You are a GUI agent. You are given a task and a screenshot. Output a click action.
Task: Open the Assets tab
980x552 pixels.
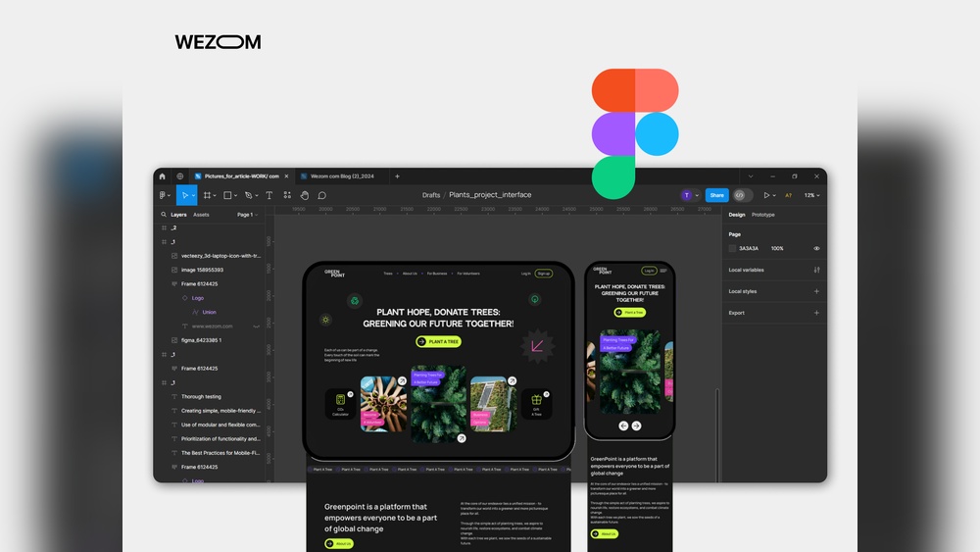click(x=201, y=215)
